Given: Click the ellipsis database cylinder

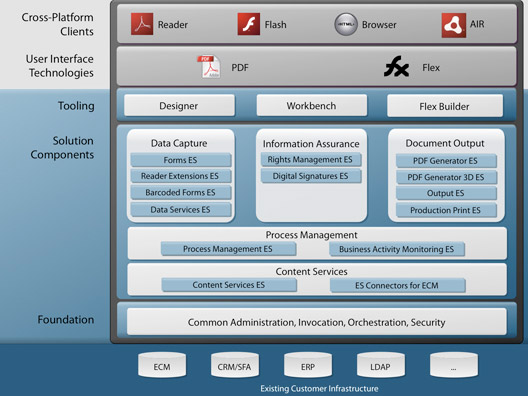Looking at the screenshot, I should 454,365.
